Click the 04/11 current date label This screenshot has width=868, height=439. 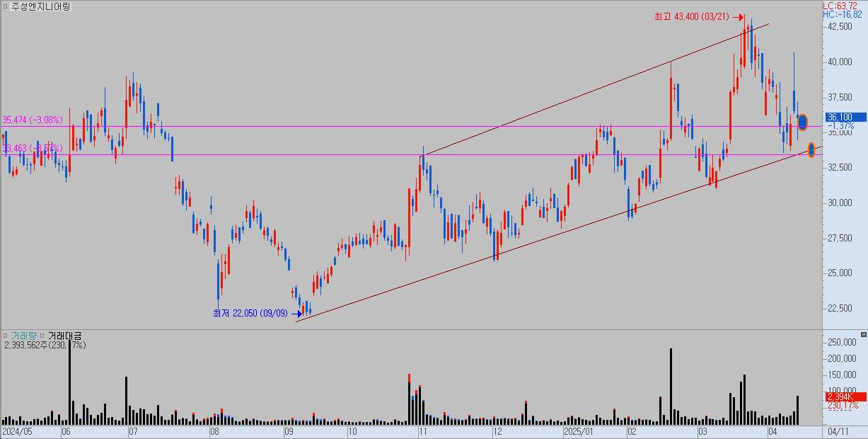(x=838, y=431)
